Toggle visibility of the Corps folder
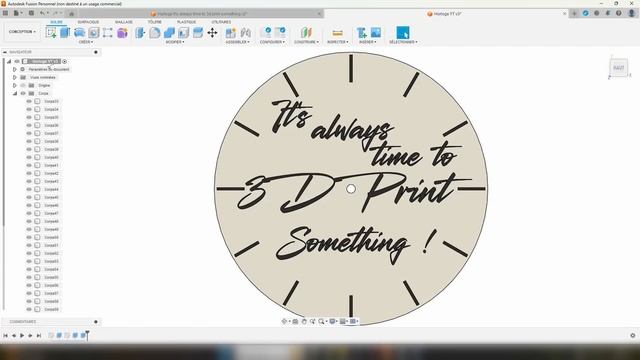The height and width of the screenshot is (360, 640). (23, 93)
